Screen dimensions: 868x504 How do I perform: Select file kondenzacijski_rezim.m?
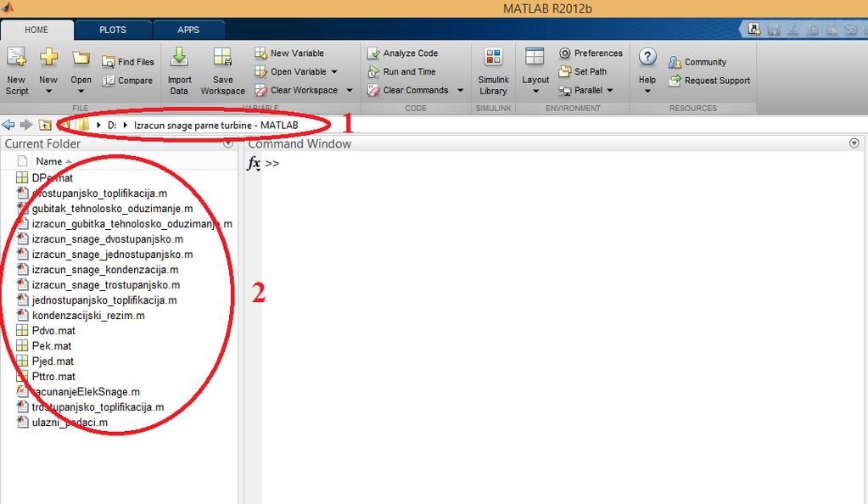88,316
